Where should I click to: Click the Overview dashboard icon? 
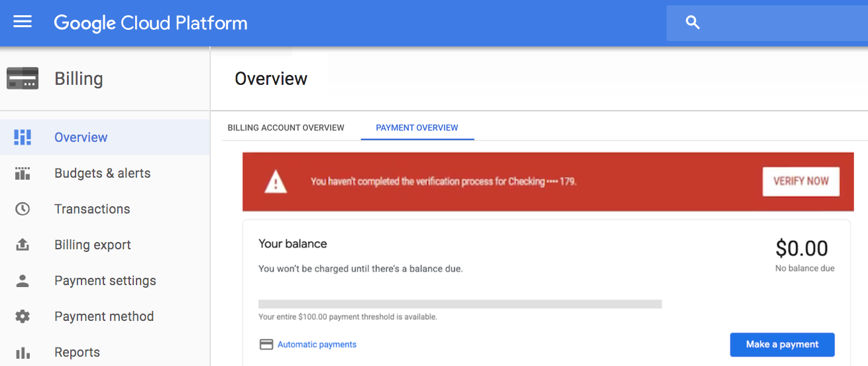point(23,137)
